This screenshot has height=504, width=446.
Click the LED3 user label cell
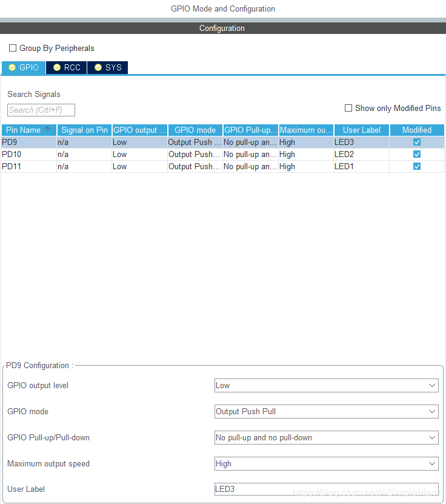click(x=362, y=142)
